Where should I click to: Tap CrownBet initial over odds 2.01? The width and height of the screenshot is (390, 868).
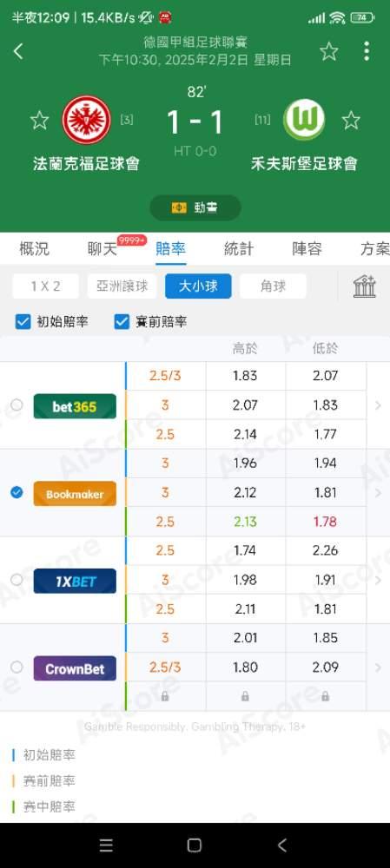(246, 638)
